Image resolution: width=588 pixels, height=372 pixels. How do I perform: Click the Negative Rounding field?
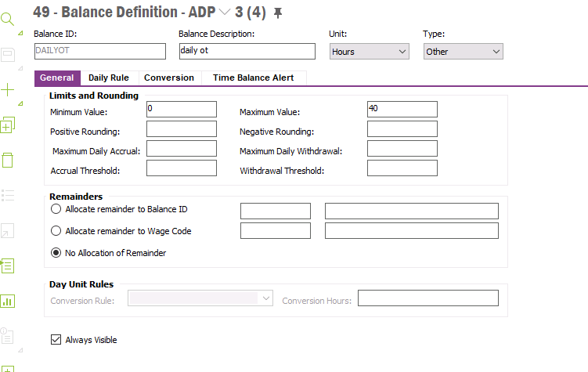click(x=402, y=128)
